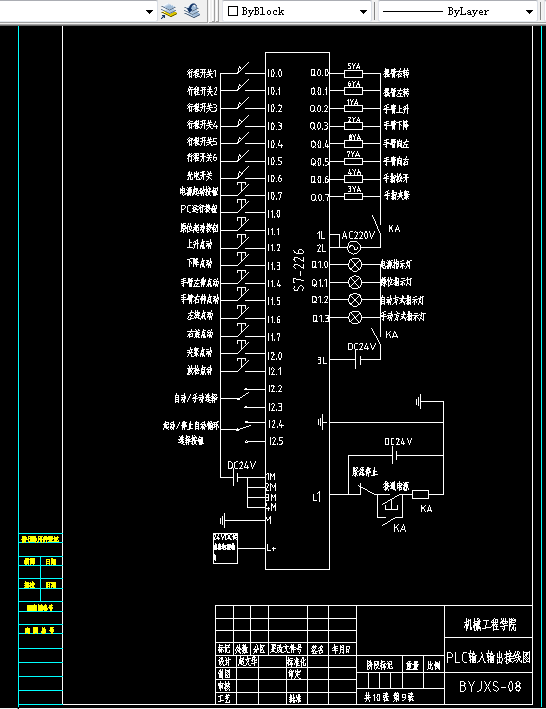This screenshot has width=546, height=709.
Task: Select the Q1.0 output terminal label
Action: click(320, 265)
